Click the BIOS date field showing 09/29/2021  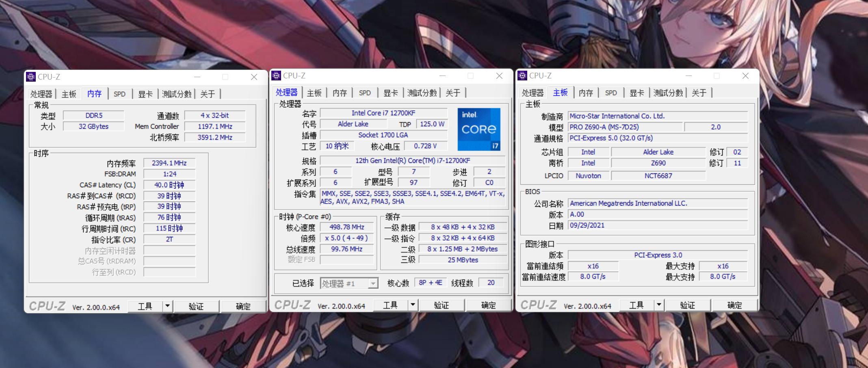pyautogui.click(x=657, y=225)
